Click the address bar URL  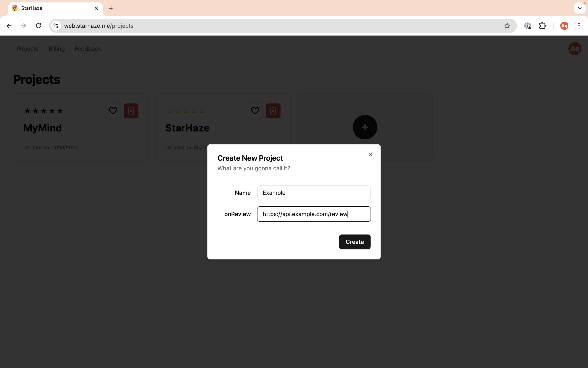coord(99,26)
